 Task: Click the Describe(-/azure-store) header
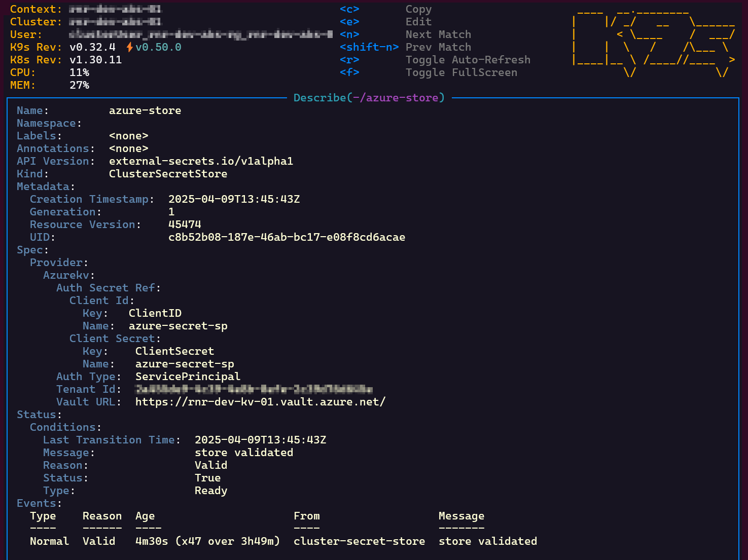pos(369,97)
